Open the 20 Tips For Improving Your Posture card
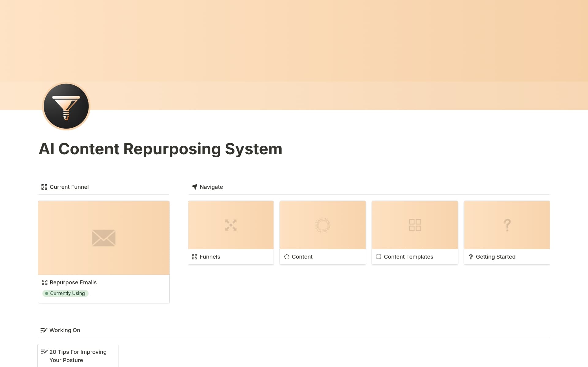Screen dimensions: 588x367 click(x=78, y=356)
